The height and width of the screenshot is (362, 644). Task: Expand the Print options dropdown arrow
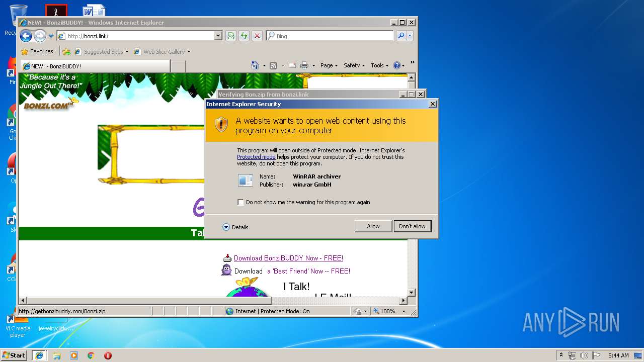[313, 65]
